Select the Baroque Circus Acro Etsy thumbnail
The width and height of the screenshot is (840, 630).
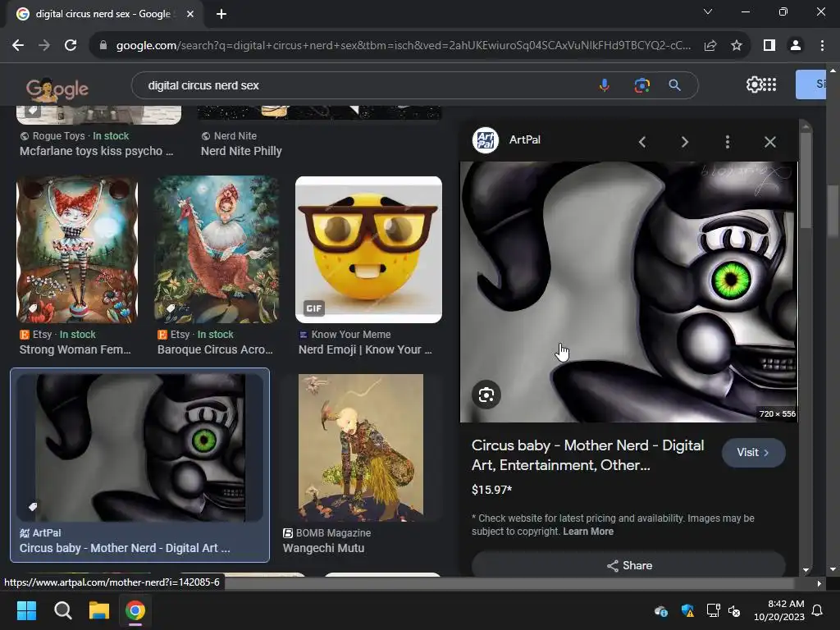pos(217,249)
